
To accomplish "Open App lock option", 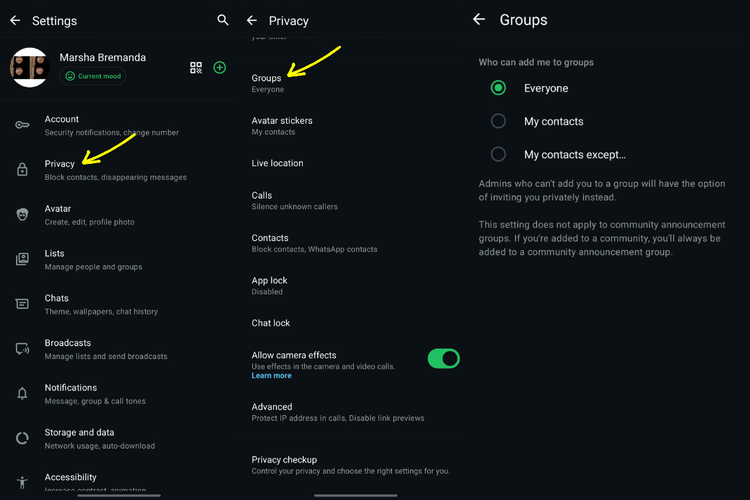I will [349, 286].
